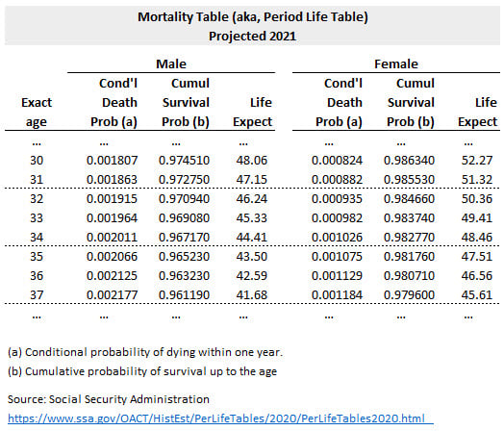Viewport: 504px width, 431px height.
Task: Click female life expectancy 45.61 value
Action: coord(477,295)
